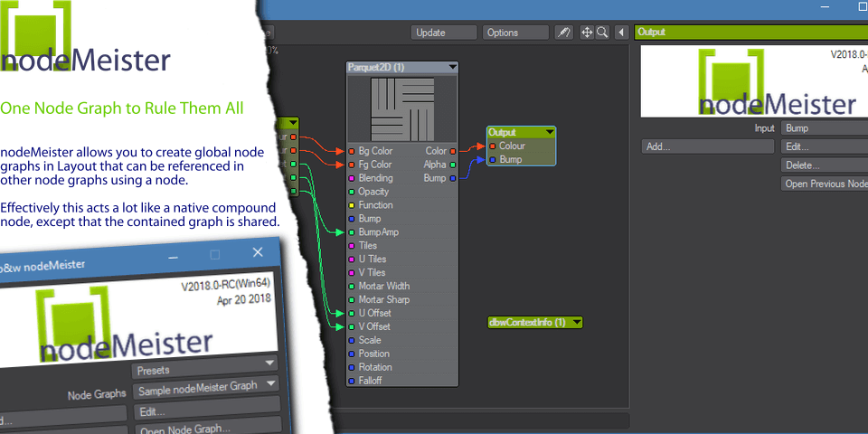The image size is (868, 434).
Task: Open the Sample nodeMeister Graph dropdown
Action: click(205, 385)
